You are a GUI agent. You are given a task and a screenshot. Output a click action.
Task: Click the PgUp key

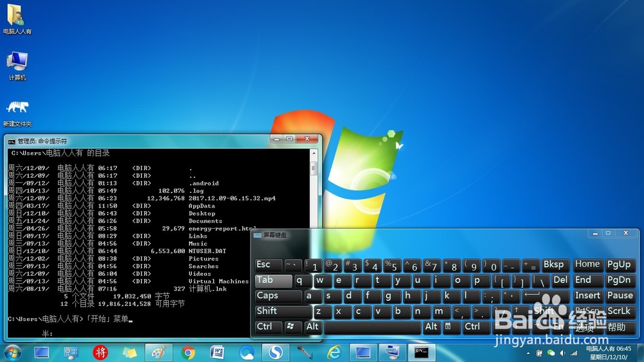tap(620, 265)
